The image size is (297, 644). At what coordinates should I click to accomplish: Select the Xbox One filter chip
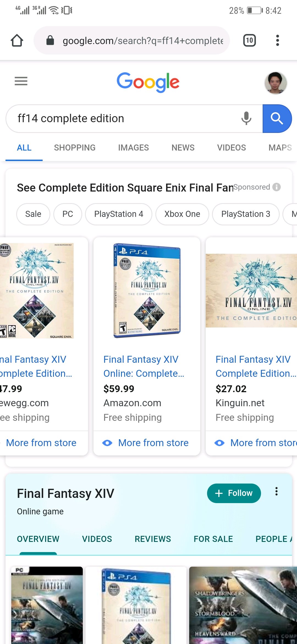[182, 214]
